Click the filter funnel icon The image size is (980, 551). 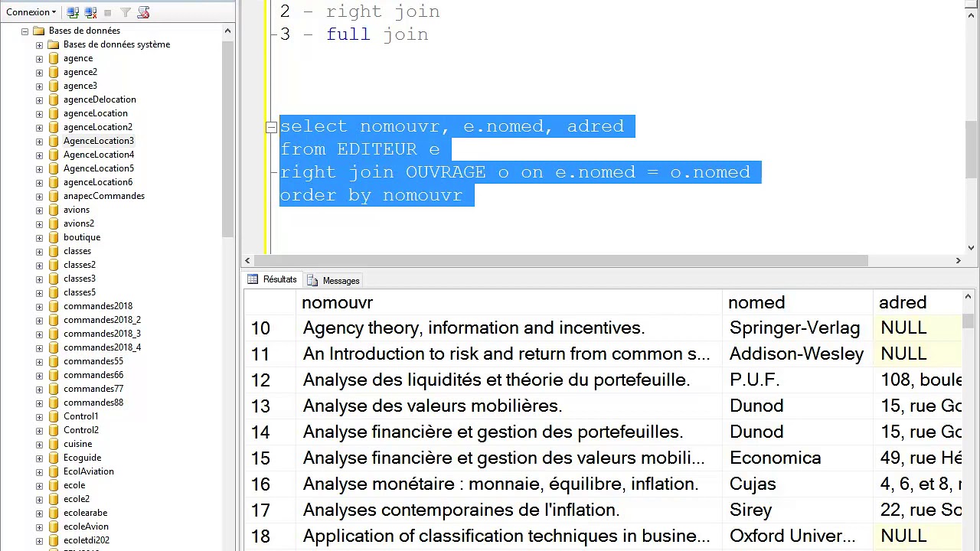click(x=126, y=12)
